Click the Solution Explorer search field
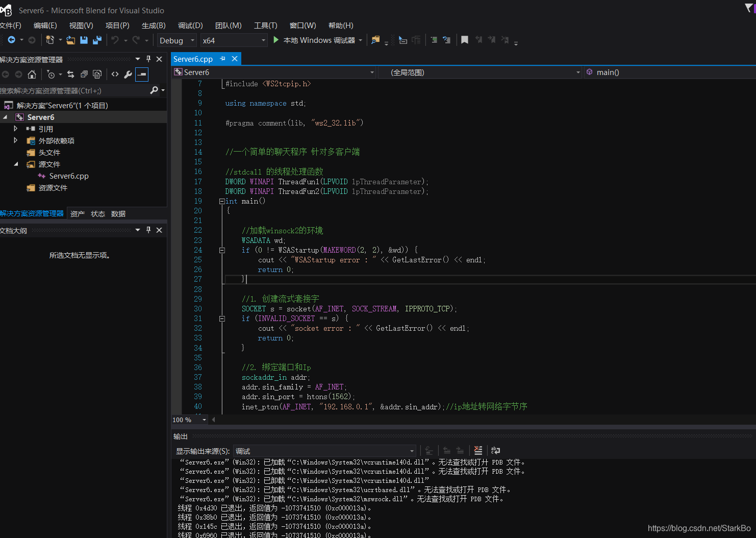 coord(74,91)
